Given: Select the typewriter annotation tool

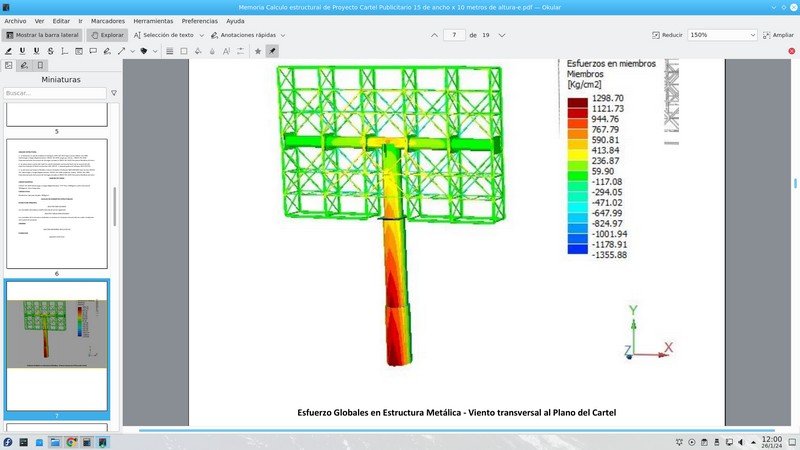Looking at the screenshot, I should [x=64, y=51].
